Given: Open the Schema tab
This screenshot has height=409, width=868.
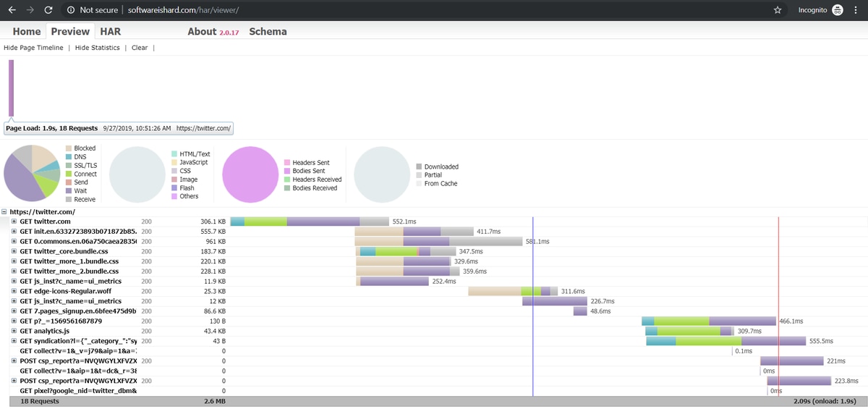Looking at the screenshot, I should point(268,31).
